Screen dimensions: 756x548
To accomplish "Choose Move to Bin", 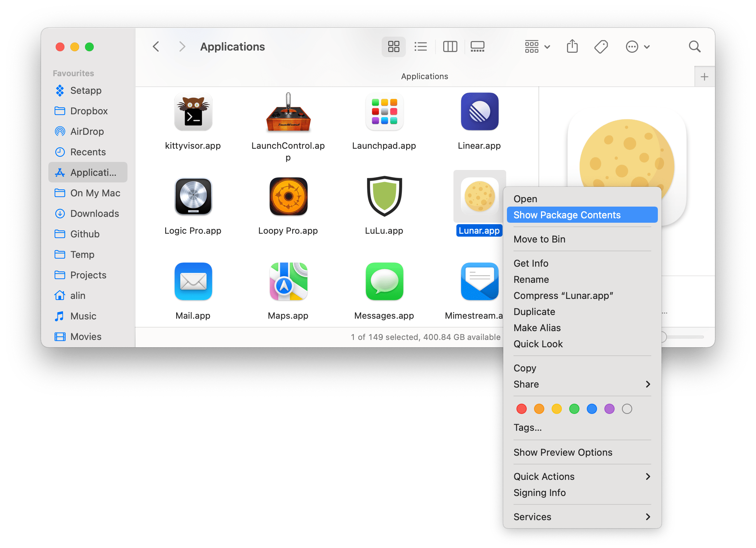I will [x=582, y=239].
